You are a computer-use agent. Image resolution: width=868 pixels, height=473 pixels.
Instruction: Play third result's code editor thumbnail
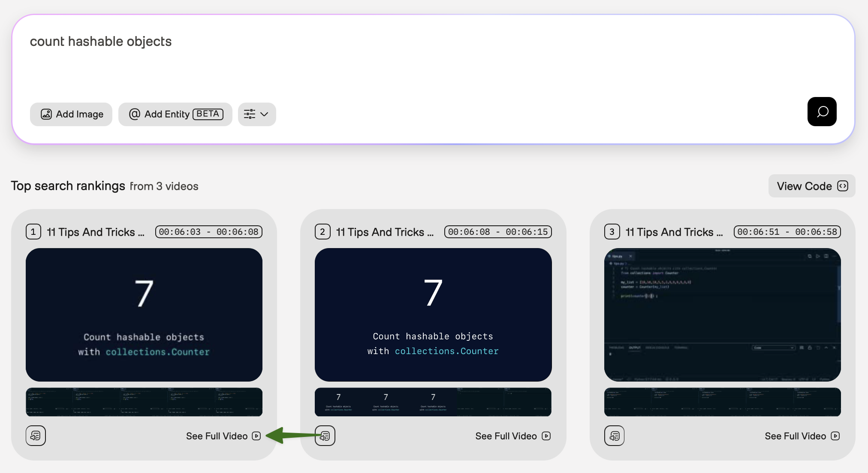pos(722,315)
